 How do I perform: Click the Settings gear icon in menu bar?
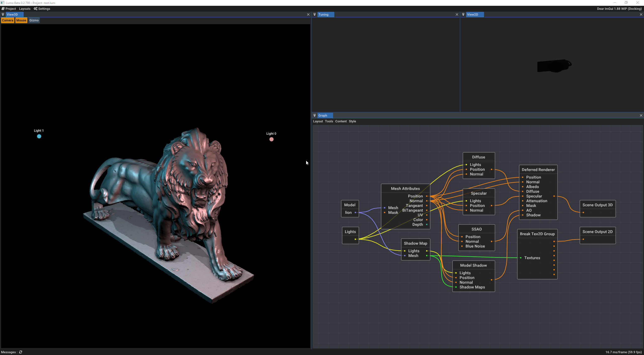pos(35,9)
